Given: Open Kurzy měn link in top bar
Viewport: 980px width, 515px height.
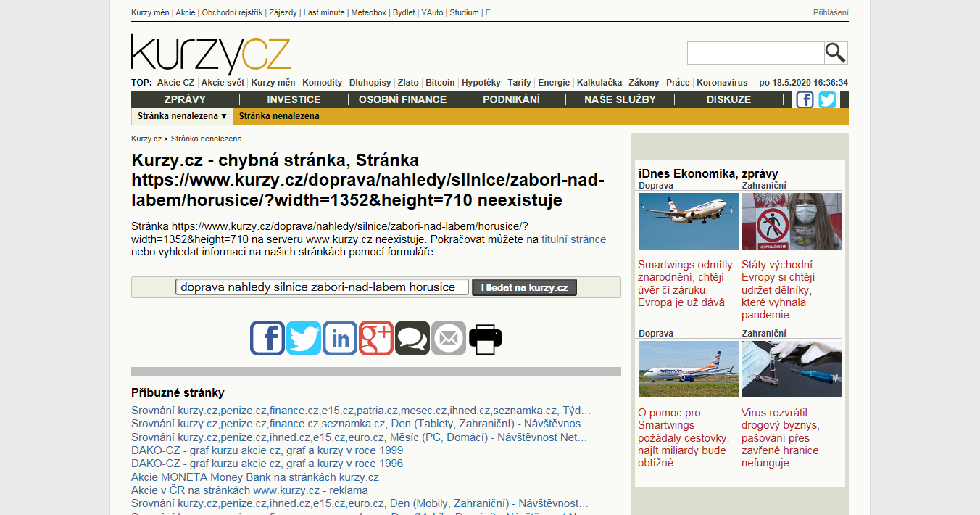Looking at the screenshot, I should [151, 12].
